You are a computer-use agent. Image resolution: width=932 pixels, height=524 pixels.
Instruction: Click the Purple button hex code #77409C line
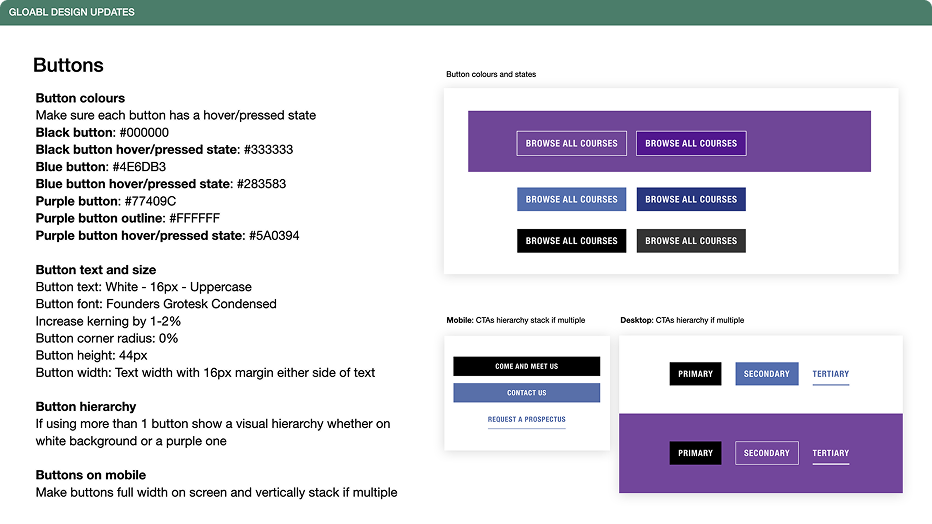coord(106,201)
